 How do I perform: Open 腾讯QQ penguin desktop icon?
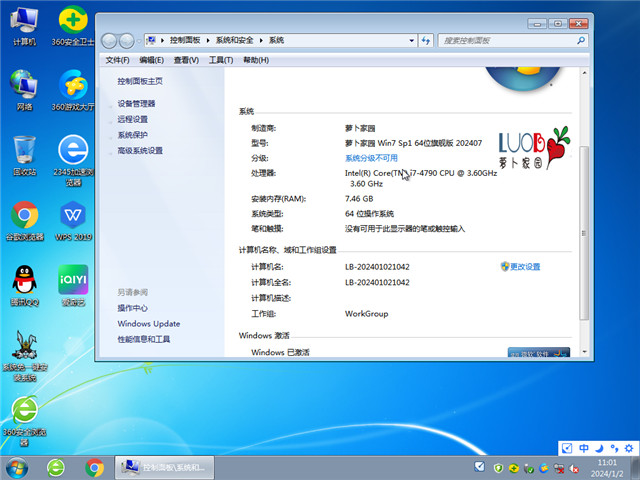tap(24, 286)
